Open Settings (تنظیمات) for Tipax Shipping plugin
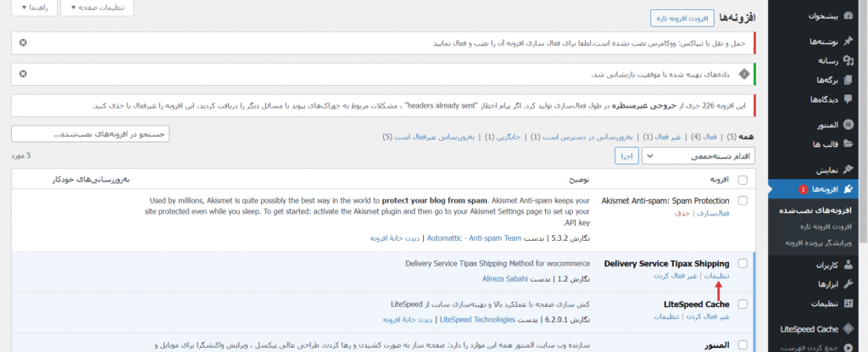The image size is (868, 352). coord(716,276)
